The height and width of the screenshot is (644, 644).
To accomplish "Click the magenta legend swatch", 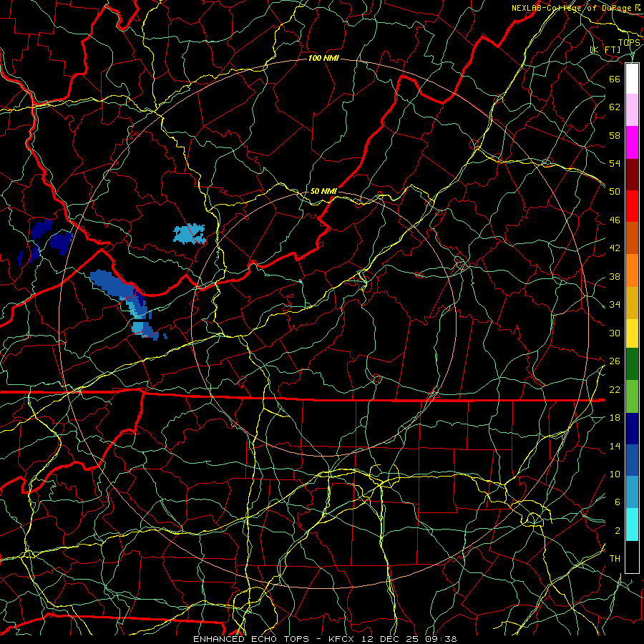I will pos(632,142).
